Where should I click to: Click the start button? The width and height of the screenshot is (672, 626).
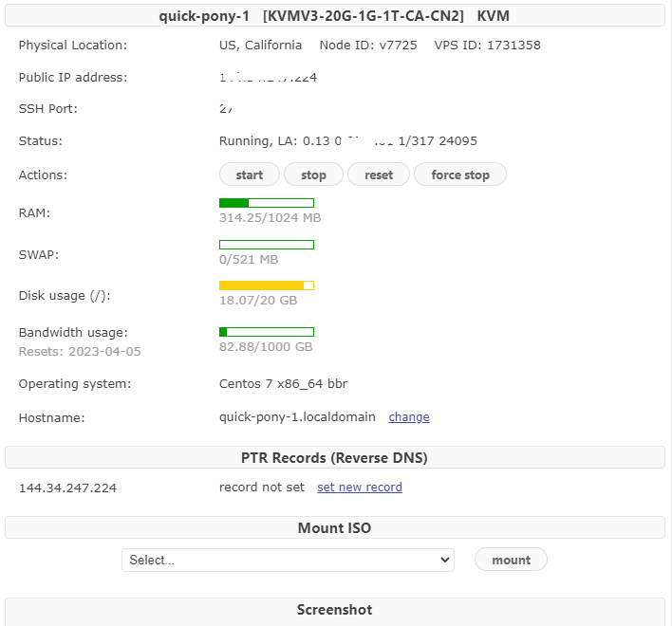point(250,175)
